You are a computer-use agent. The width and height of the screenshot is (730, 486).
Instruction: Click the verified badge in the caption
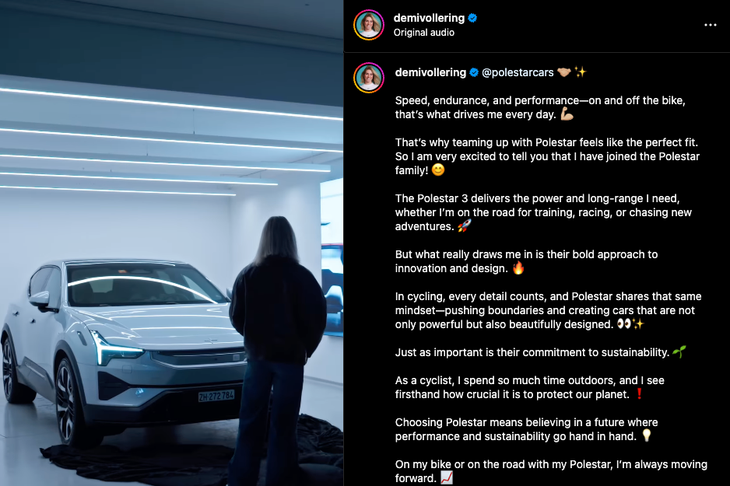tap(474, 73)
